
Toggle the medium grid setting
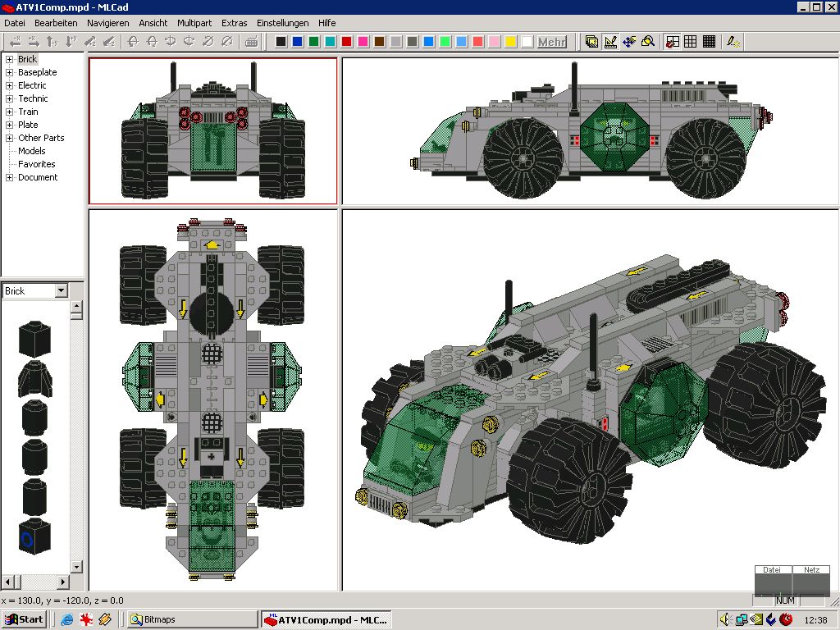click(x=691, y=40)
